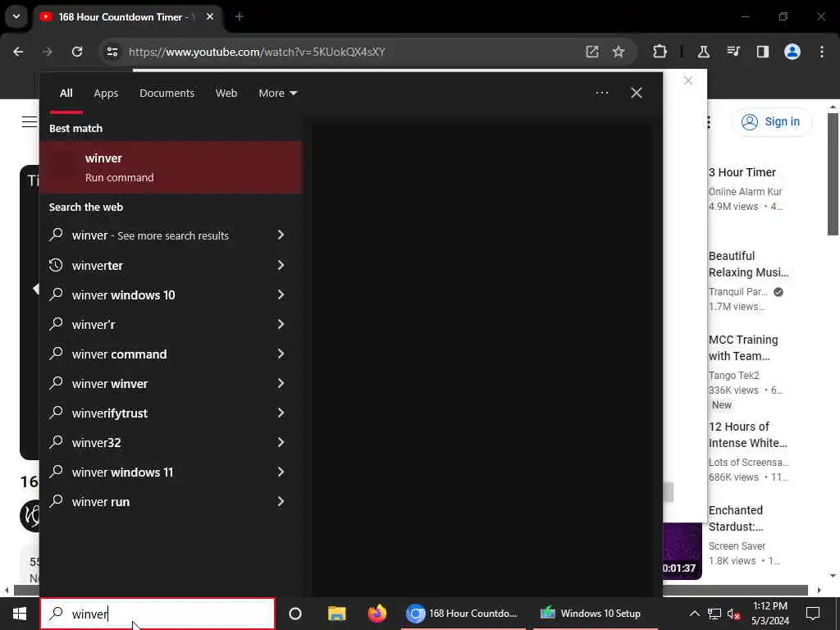This screenshot has width=840, height=630.
Task: Close the Windows search panel
Action: (x=637, y=94)
